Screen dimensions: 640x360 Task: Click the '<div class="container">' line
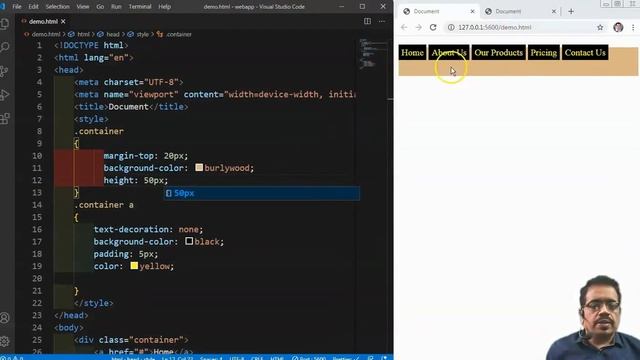coord(131,340)
